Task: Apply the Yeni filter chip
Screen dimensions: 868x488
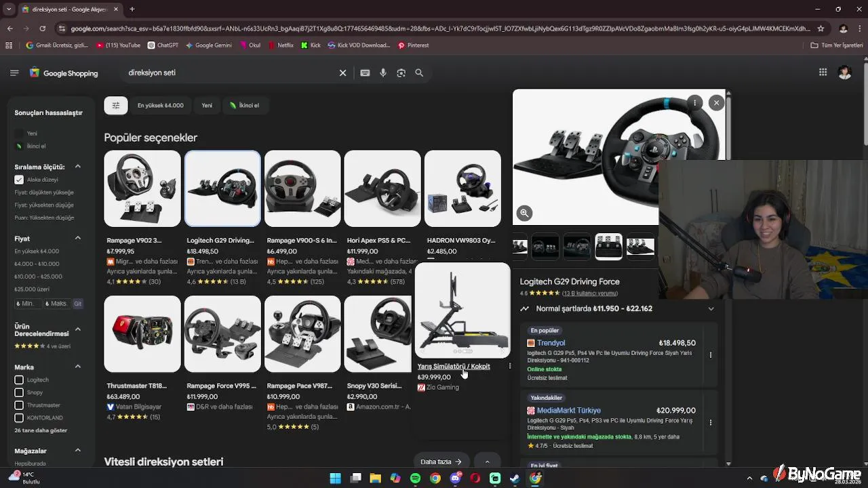Action: (207, 105)
